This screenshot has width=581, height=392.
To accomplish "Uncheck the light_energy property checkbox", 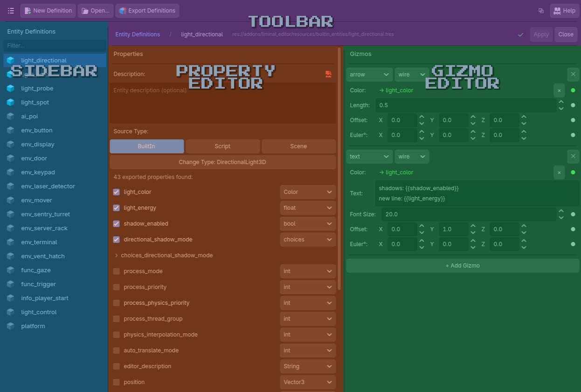I will coord(117,208).
